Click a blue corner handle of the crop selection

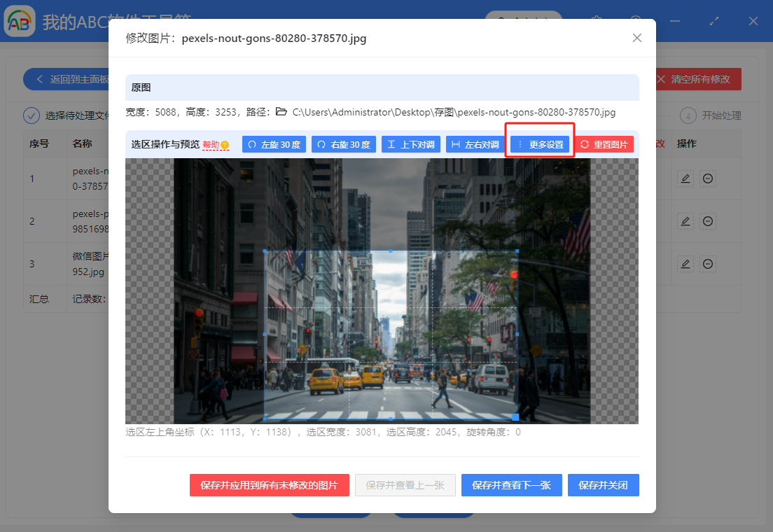pyautogui.click(x=265, y=249)
